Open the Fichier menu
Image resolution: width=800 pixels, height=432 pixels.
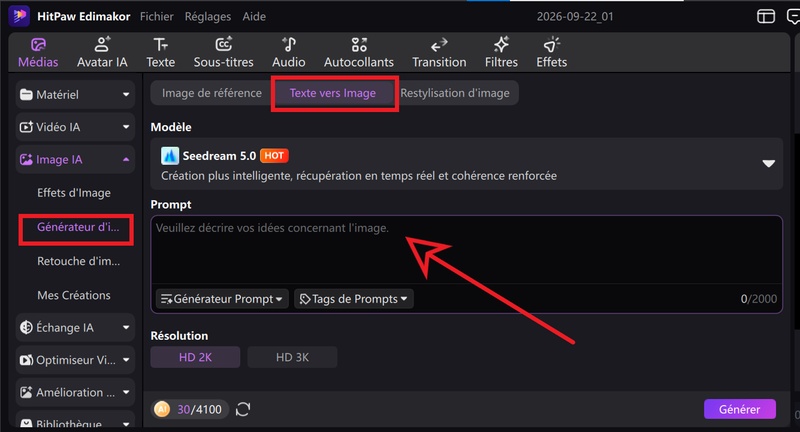(157, 16)
